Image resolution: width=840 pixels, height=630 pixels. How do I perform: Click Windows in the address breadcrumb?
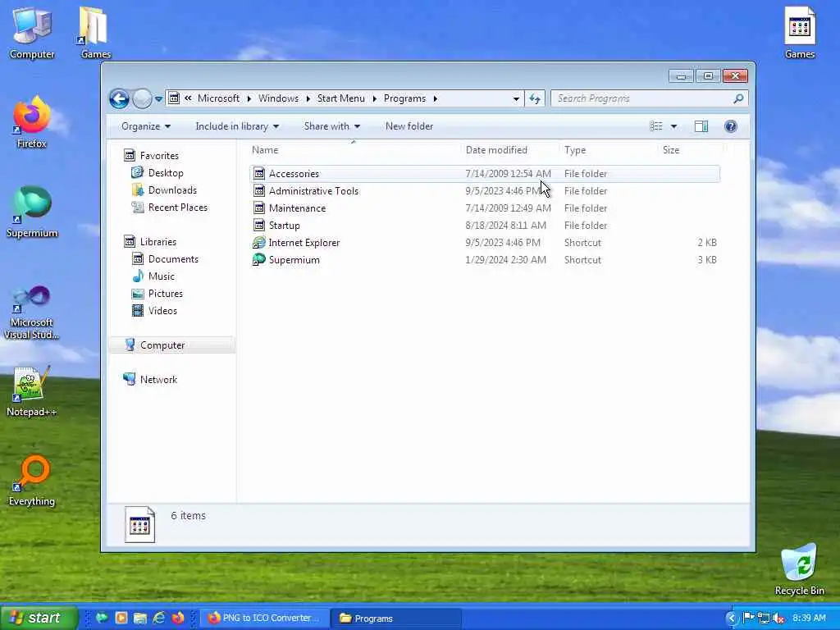[279, 98]
